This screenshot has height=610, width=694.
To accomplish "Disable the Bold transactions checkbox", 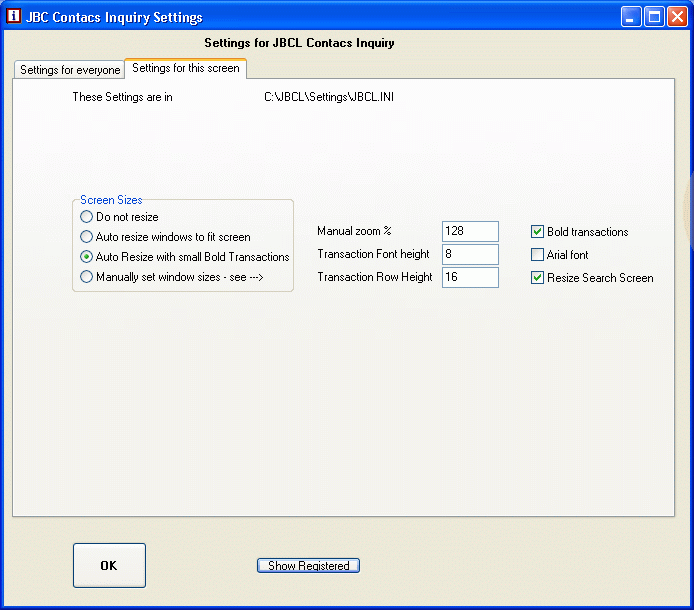I will click(x=538, y=232).
